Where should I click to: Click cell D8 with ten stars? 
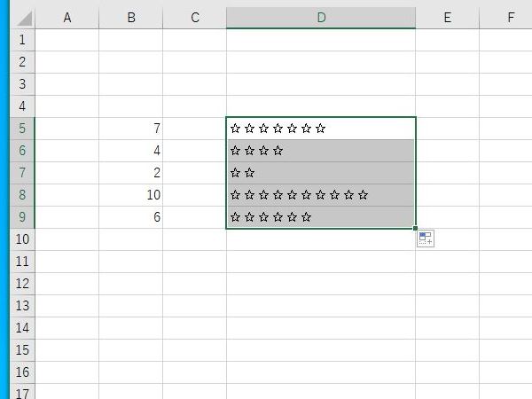point(320,195)
